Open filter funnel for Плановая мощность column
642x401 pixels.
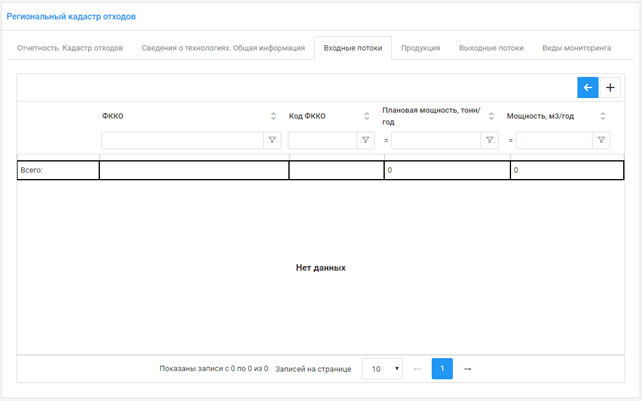(490, 141)
